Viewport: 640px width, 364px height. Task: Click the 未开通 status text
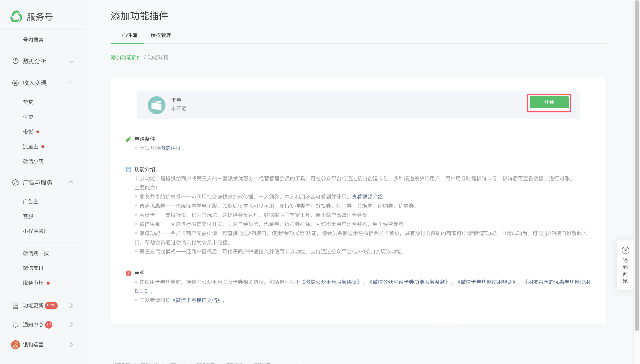[x=179, y=109]
